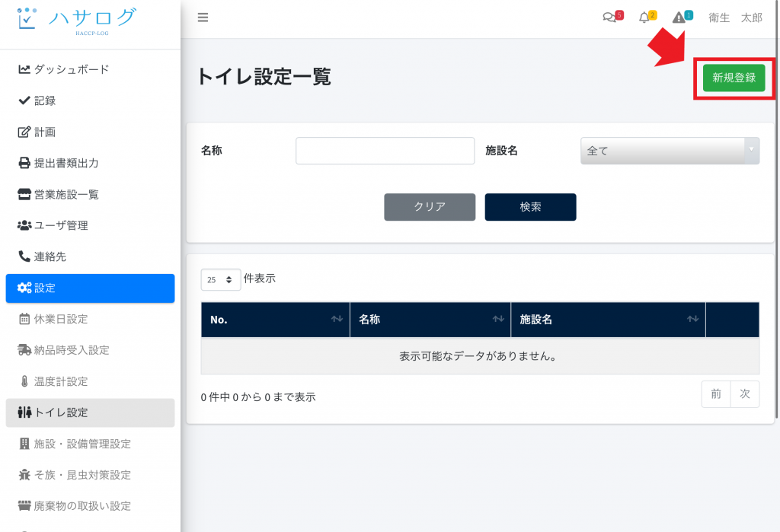Click the ユーザ管理 users icon

[x=24, y=225]
